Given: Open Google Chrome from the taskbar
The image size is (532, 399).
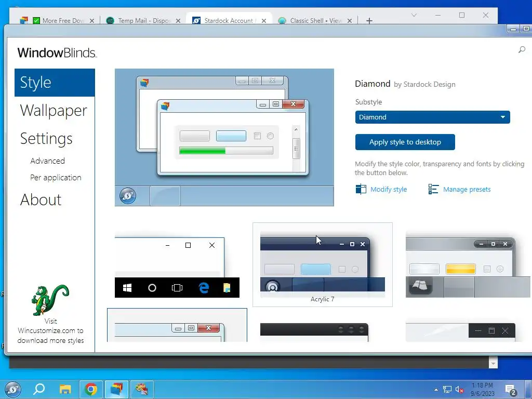Looking at the screenshot, I should 91,389.
